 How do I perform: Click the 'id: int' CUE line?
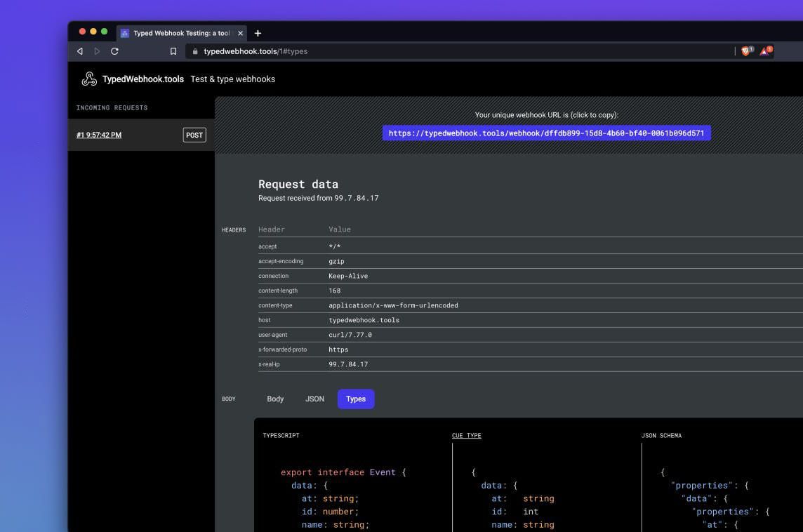515,512
